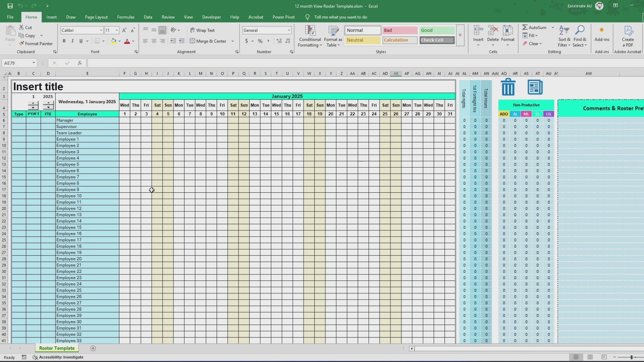The width and height of the screenshot is (644, 362).
Task: Toggle Wrap Text option
Action: click(x=202, y=30)
